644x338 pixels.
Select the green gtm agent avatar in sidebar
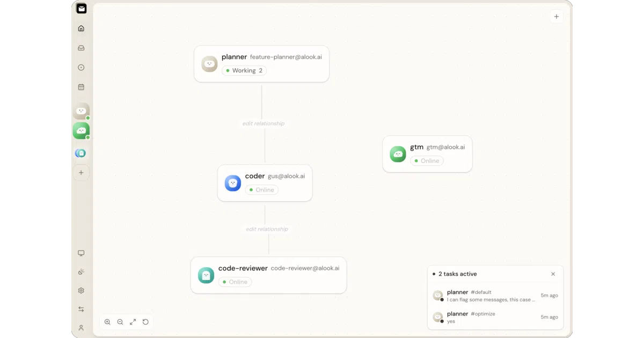tap(81, 130)
